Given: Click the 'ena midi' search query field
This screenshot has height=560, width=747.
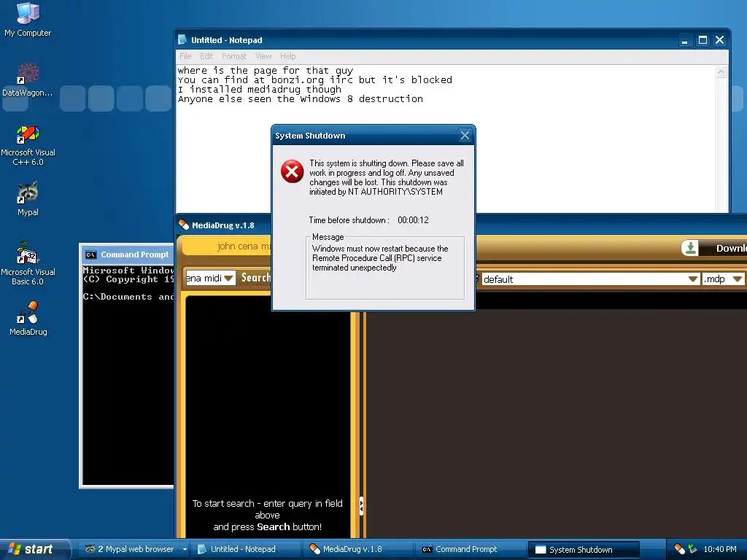Looking at the screenshot, I should pyautogui.click(x=204, y=278).
